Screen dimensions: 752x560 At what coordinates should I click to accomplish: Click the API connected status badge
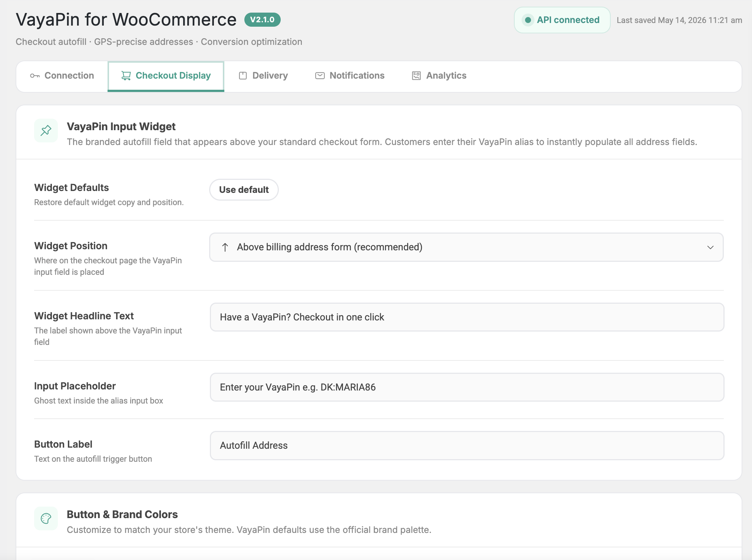click(x=562, y=20)
